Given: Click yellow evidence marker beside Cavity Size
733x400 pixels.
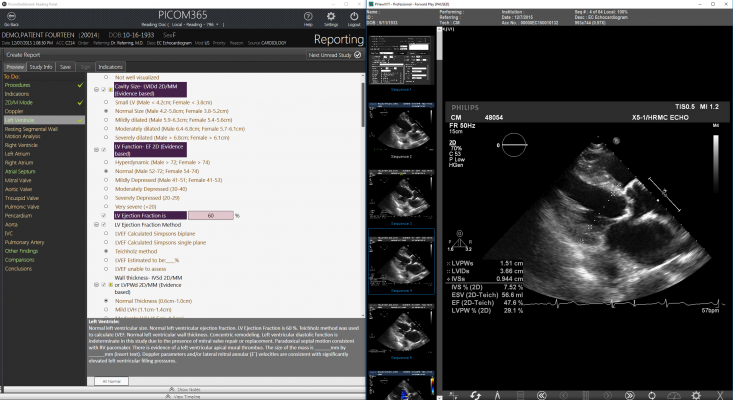Looking at the screenshot, I should point(109,89).
